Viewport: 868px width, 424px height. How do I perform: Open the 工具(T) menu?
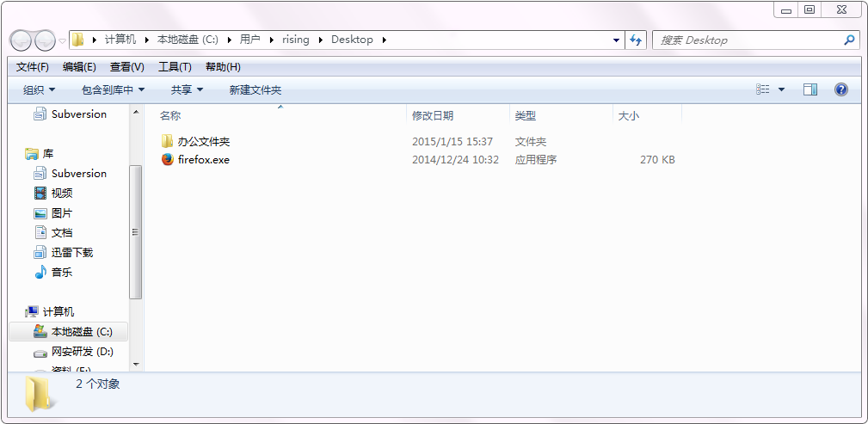pos(175,67)
